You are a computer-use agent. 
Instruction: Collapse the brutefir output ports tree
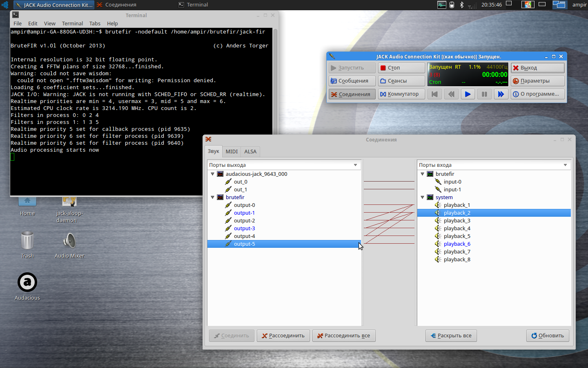(x=212, y=197)
